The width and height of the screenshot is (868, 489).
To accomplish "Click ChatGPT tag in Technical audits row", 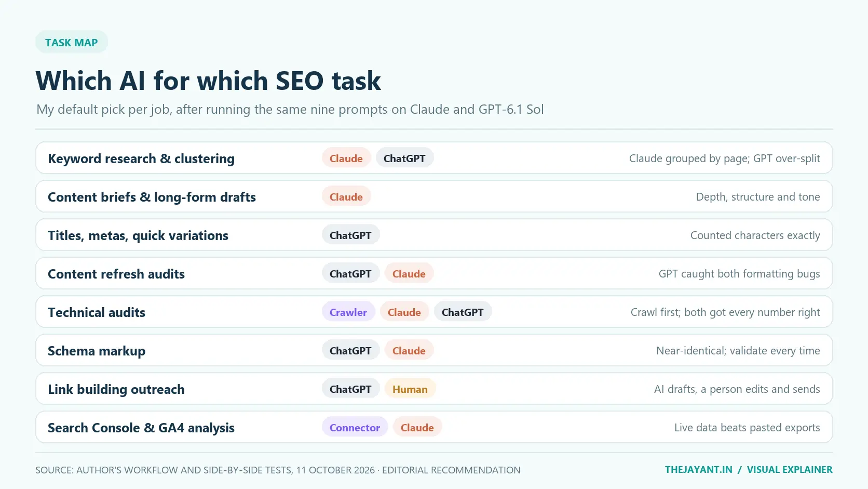I will (463, 312).
